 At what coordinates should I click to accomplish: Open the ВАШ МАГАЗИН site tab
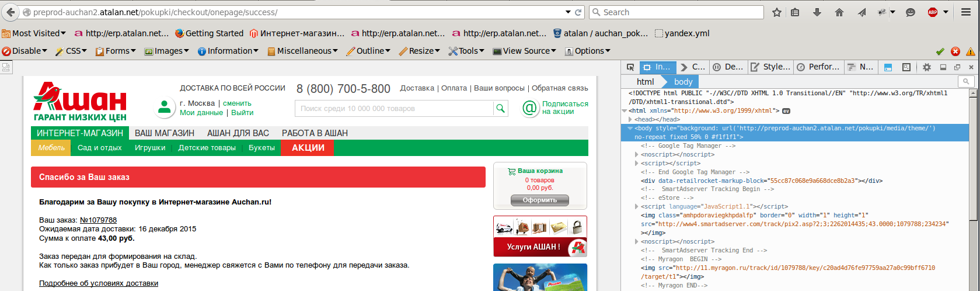[165, 133]
